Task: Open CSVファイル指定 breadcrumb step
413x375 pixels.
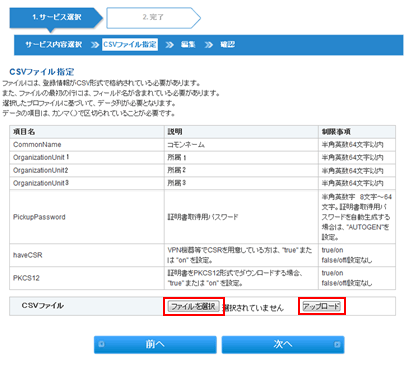Action: coord(130,44)
